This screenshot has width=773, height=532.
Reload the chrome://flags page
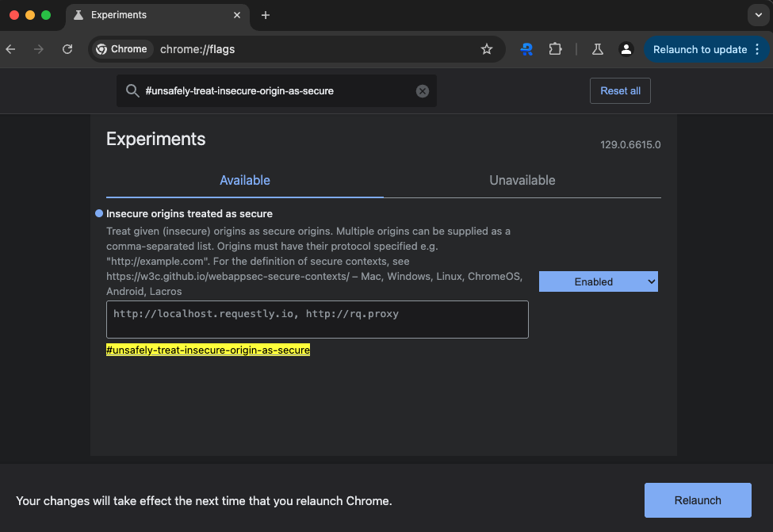(67, 49)
